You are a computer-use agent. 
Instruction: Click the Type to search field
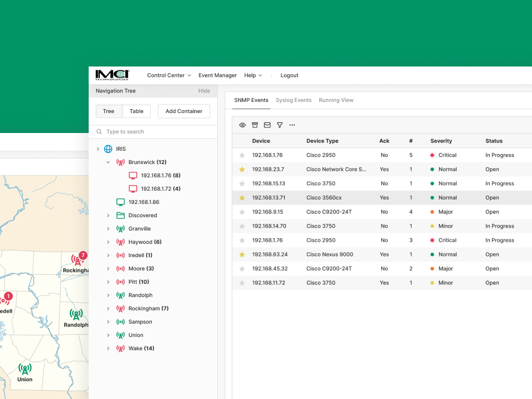pos(155,132)
